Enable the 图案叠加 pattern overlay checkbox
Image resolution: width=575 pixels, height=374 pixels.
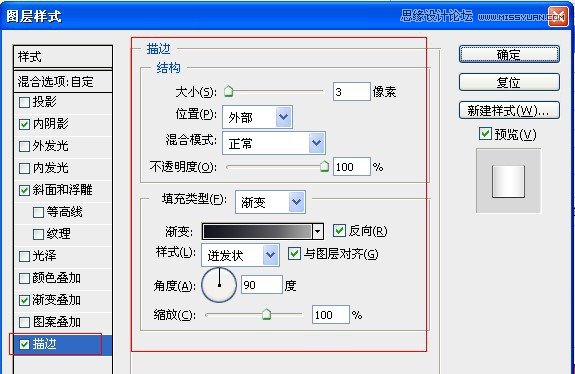click(x=24, y=322)
